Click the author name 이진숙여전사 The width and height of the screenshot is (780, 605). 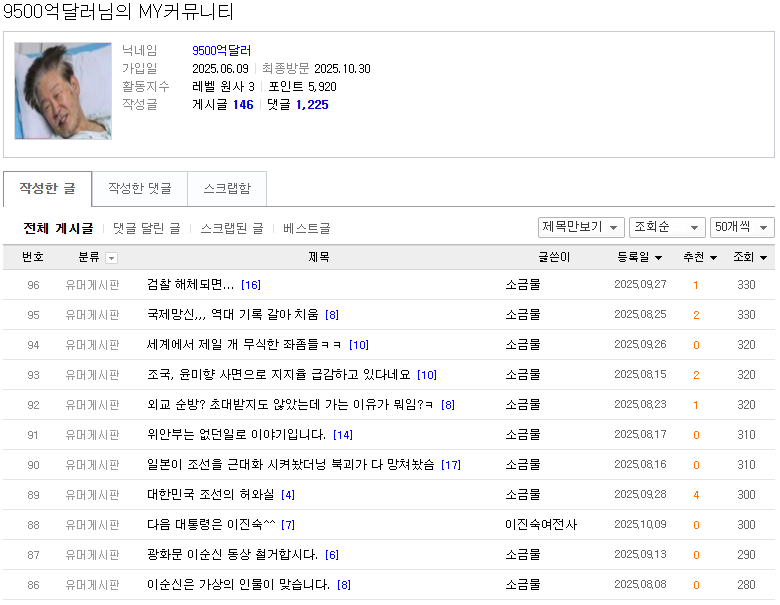pyautogui.click(x=540, y=525)
